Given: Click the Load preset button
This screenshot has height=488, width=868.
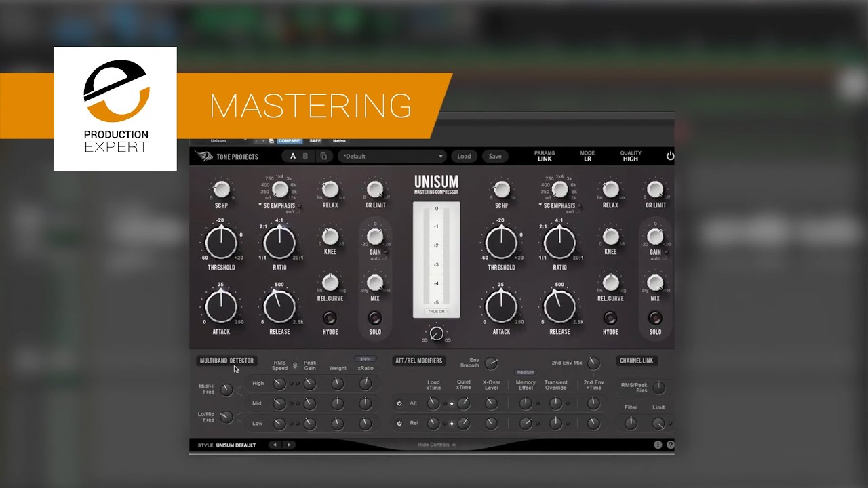Looking at the screenshot, I should 464,156.
